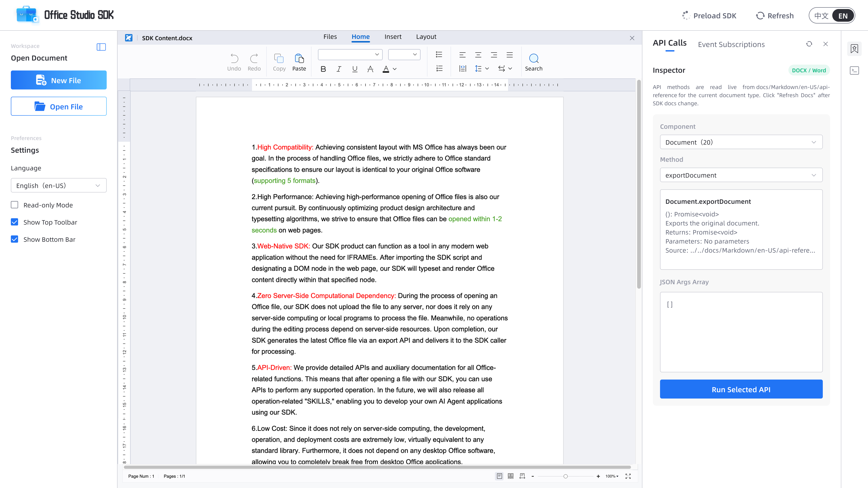The image size is (868, 488).
Task: Expand the line spacing options arrow
Action: [487, 69]
